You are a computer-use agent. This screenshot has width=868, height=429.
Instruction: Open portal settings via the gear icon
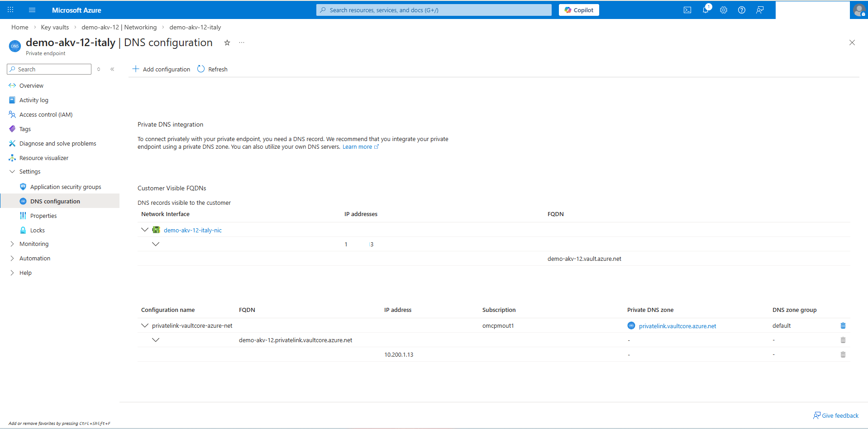pos(723,10)
